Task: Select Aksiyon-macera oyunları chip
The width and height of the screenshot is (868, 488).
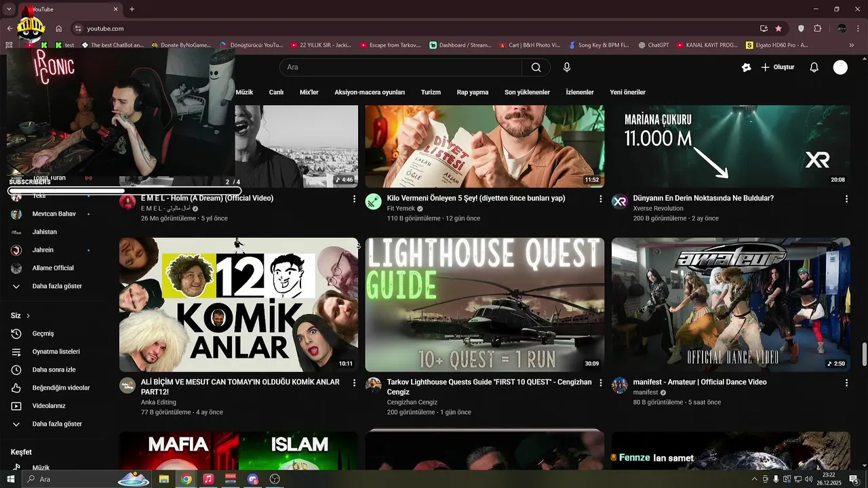Action: coord(370,92)
